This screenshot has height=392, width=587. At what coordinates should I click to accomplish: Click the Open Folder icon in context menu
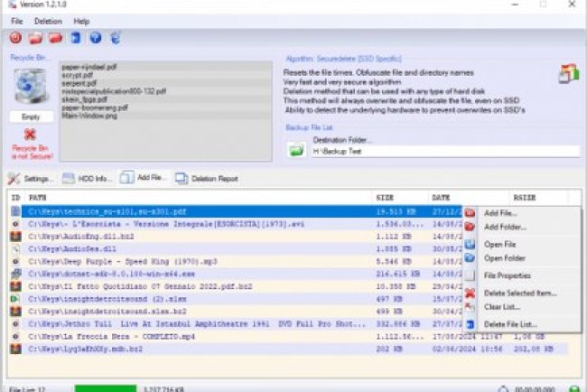click(470, 258)
